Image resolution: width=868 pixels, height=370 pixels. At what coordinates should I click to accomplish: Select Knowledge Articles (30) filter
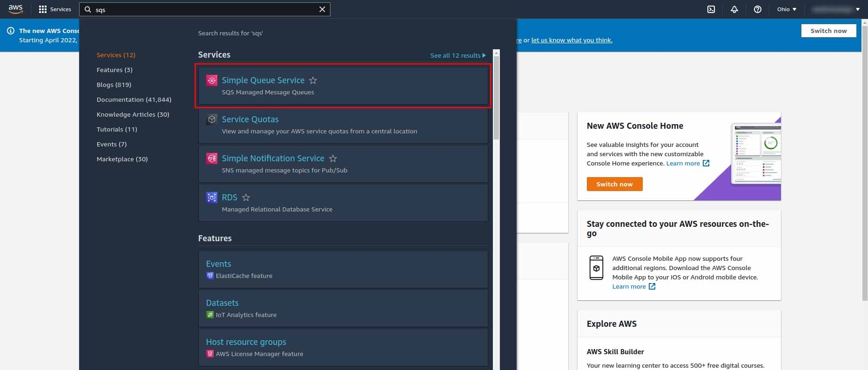click(x=133, y=114)
